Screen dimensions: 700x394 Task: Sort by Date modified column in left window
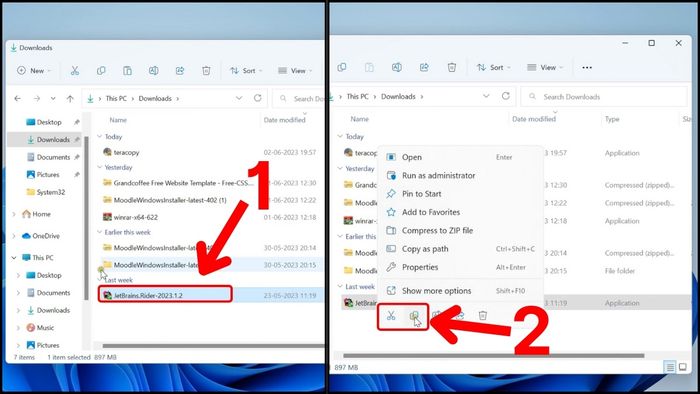(x=284, y=120)
